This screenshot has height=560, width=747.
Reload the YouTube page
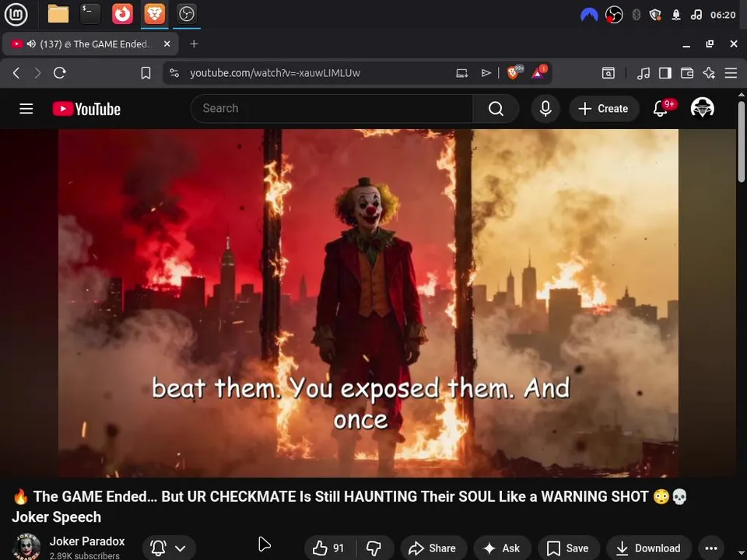click(60, 73)
